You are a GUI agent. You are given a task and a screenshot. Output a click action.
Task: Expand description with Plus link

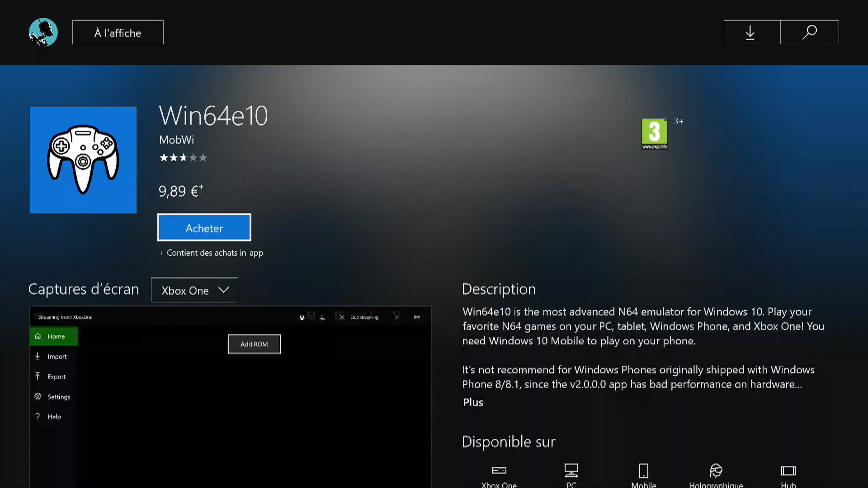point(473,402)
